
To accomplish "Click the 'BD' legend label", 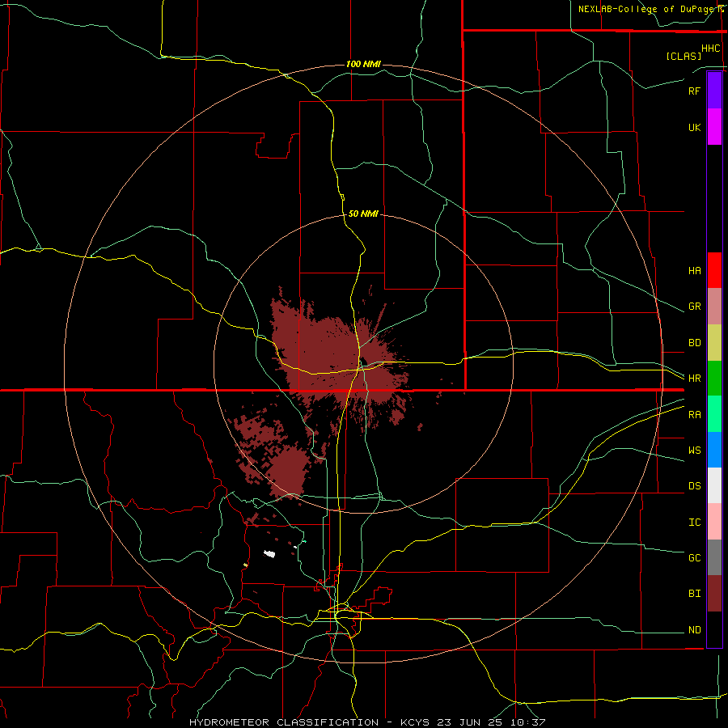I will point(694,343).
